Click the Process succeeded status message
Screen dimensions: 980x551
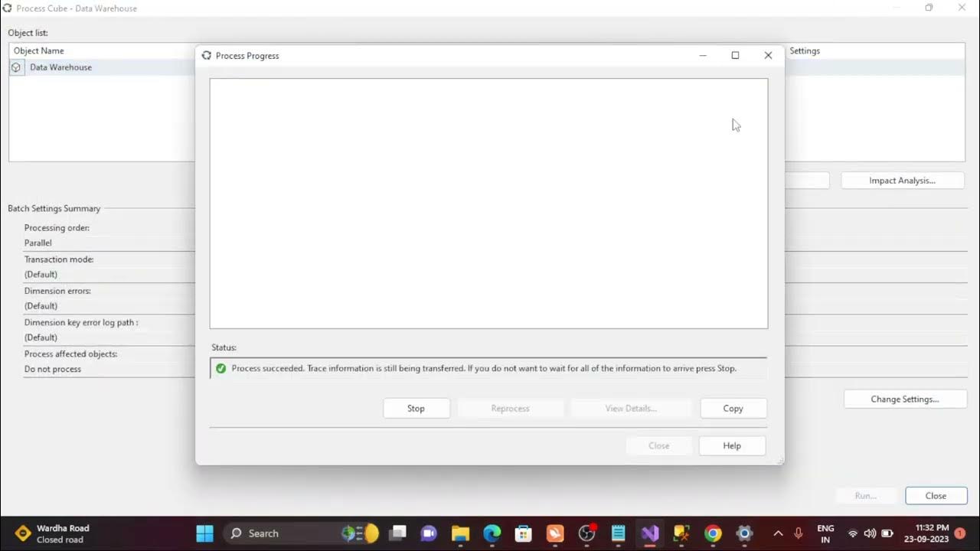coord(484,368)
